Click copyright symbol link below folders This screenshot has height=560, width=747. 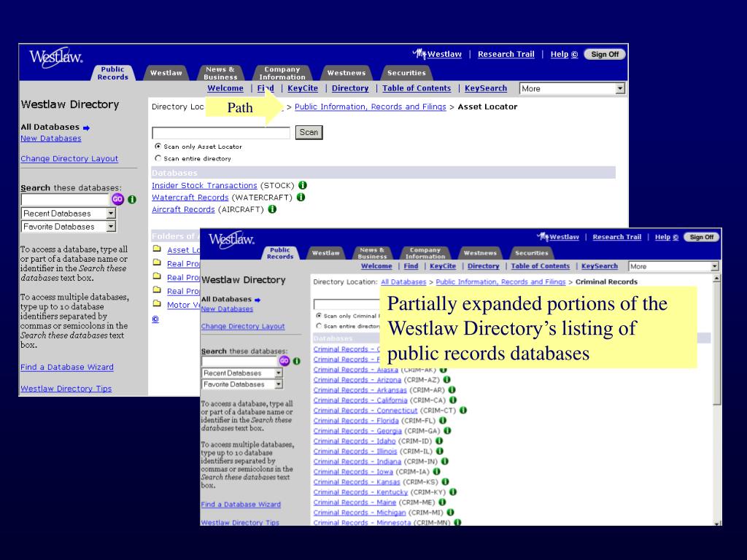tap(155, 319)
